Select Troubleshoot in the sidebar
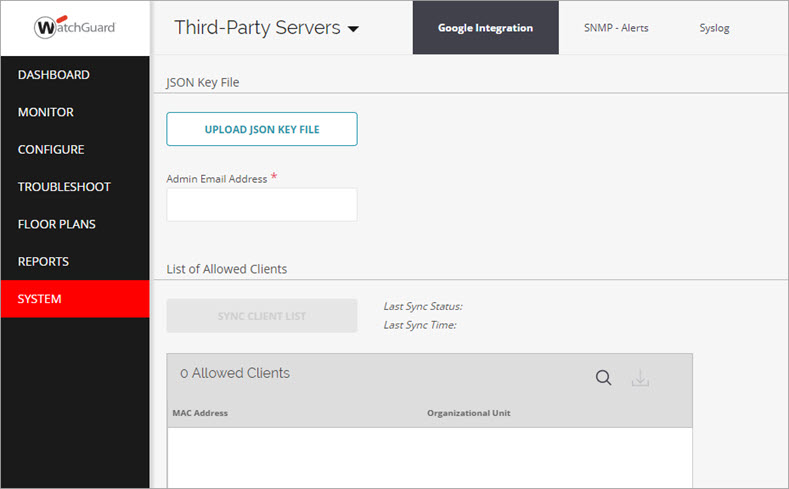This screenshot has width=789, height=489. (x=64, y=187)
